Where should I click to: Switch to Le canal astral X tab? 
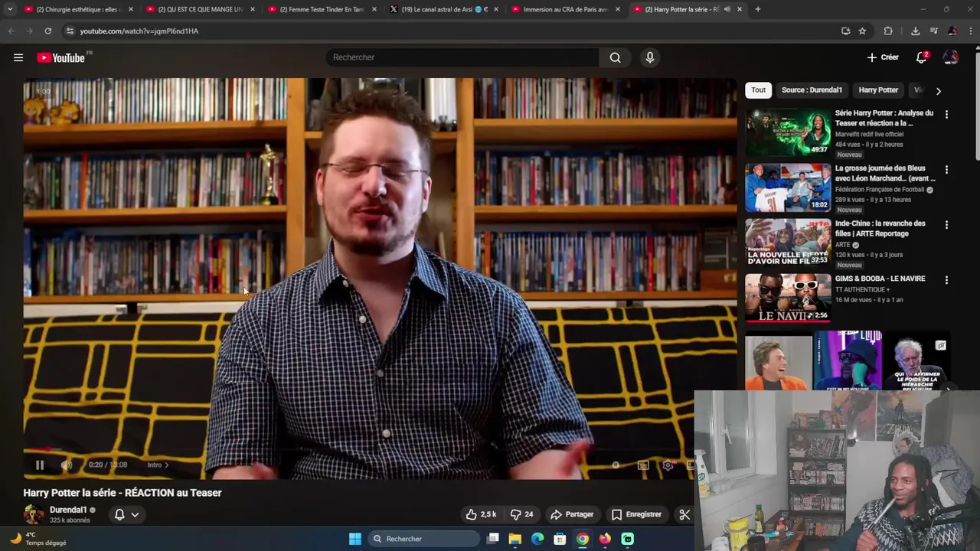[444, 9]
